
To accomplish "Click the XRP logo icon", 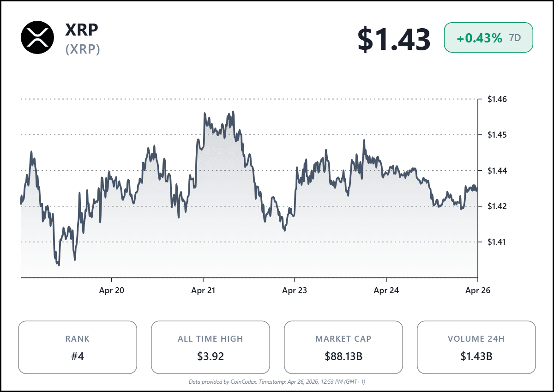I will click(x=37, y=37).
